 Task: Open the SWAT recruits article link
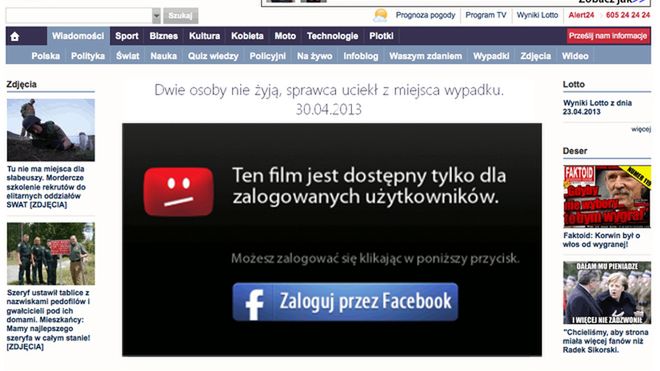click(x=46, y=187)
